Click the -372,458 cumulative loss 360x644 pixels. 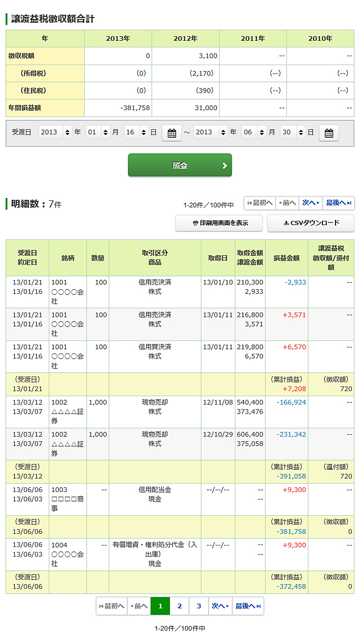[291, 586]
